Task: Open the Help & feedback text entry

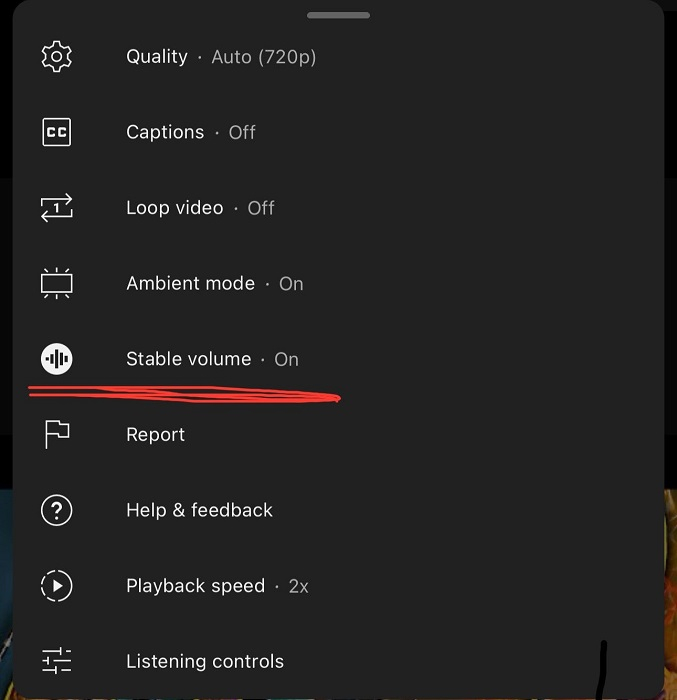Action: [x=199, y=510]
